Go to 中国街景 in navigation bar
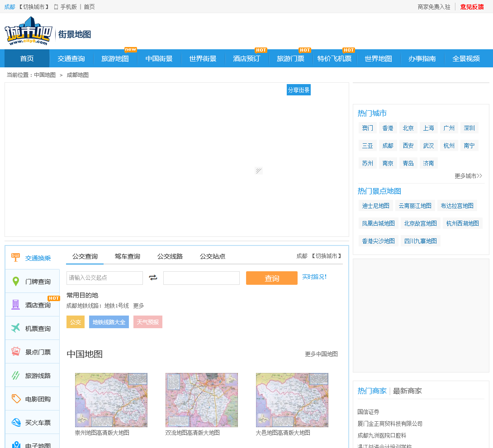 (x=159, y=58)
